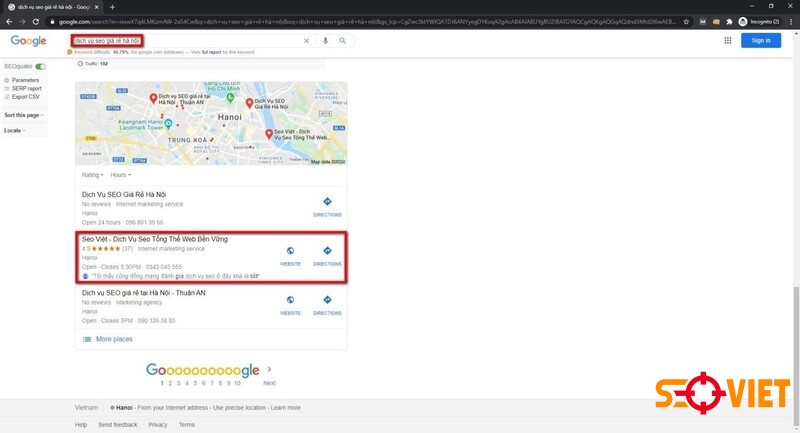
Task: Open the Hanoi map thumbnail
Action: coord(211,123)
